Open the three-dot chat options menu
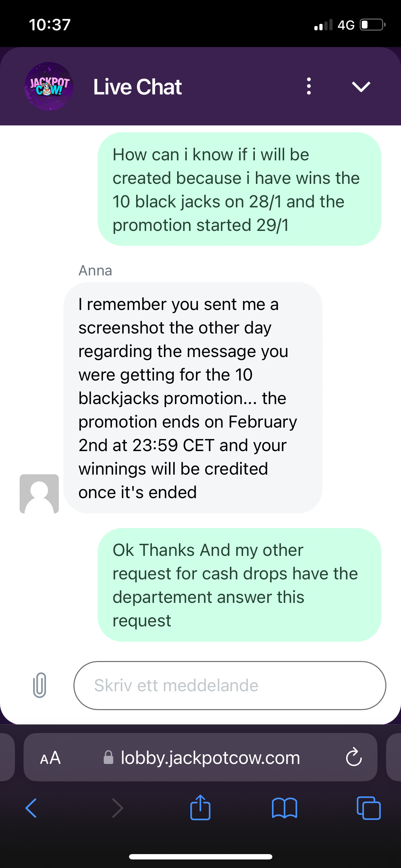Screen dimensions: 401x868 click(309, 87)
